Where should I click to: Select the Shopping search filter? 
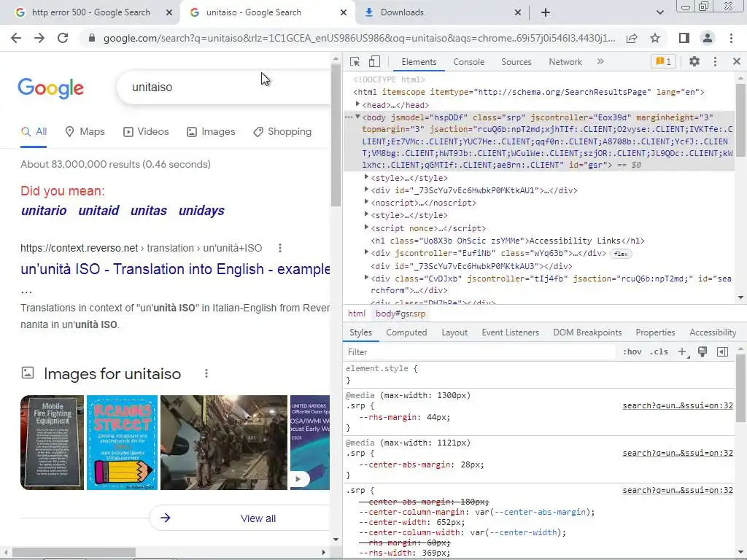pyautogui.click(x=282, y=132)
